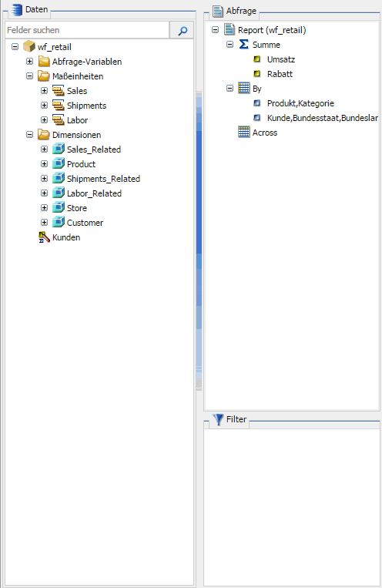This screenshot has height=588, width=382.
Task: Collapse the wf_retail root node
Action: pos(15,46)
